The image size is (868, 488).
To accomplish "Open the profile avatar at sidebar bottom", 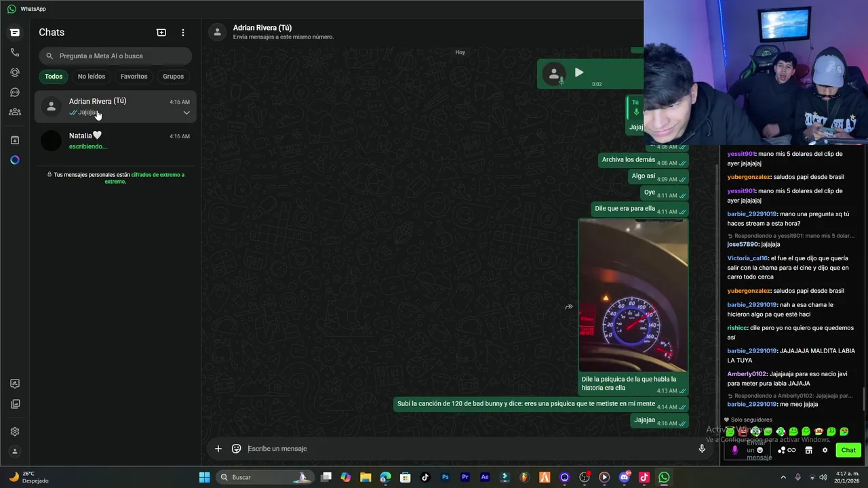I will [15, 451].
